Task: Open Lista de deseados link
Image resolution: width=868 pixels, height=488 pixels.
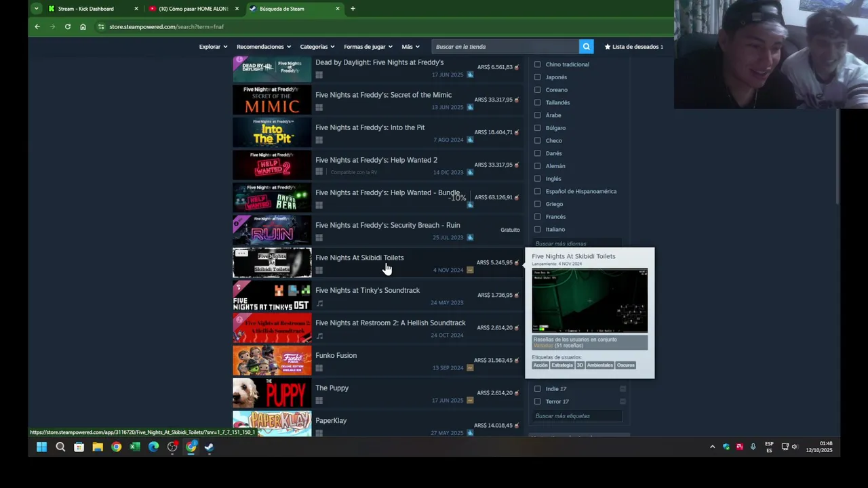Action: pyautogui.click(x=634, y=47)
